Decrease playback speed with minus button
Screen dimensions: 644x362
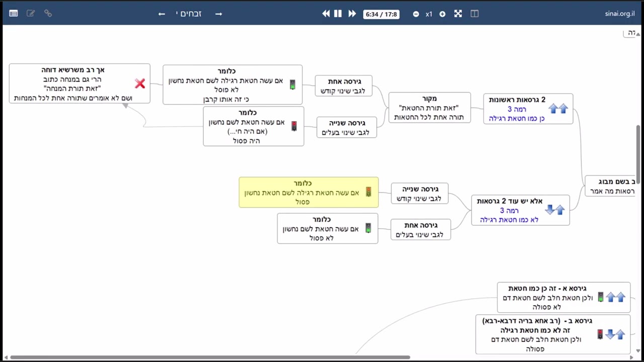tap(416, 14)
